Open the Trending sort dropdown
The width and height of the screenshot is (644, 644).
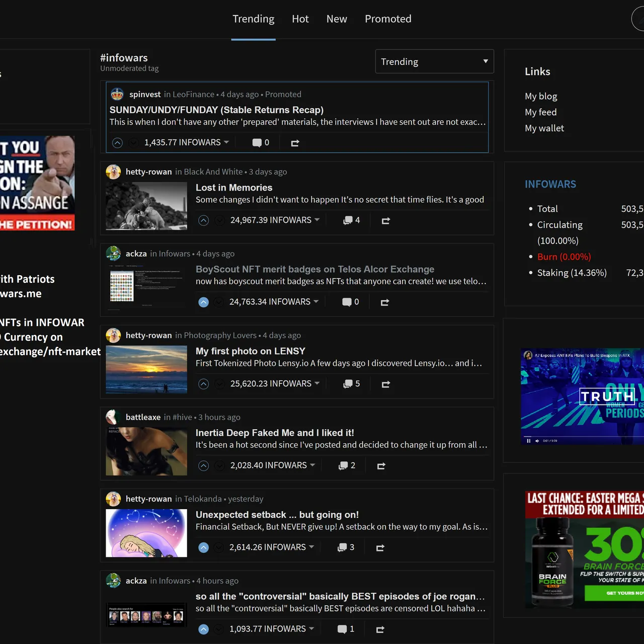(x=434, y=61)
